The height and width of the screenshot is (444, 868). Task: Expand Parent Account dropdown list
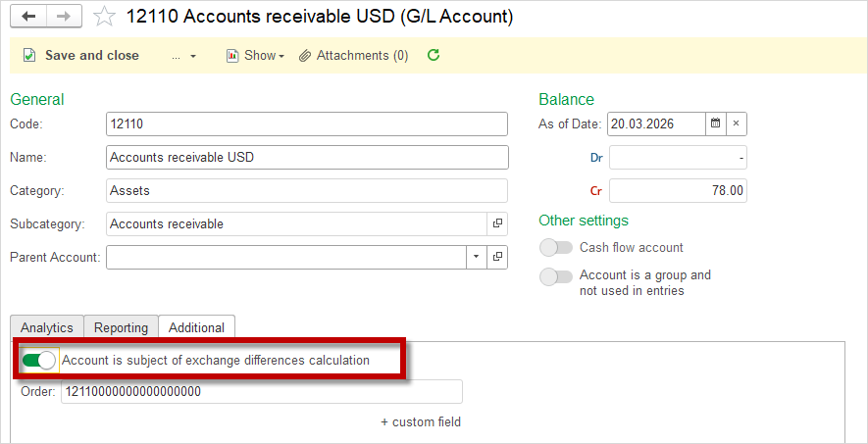[x=476, y=257]
